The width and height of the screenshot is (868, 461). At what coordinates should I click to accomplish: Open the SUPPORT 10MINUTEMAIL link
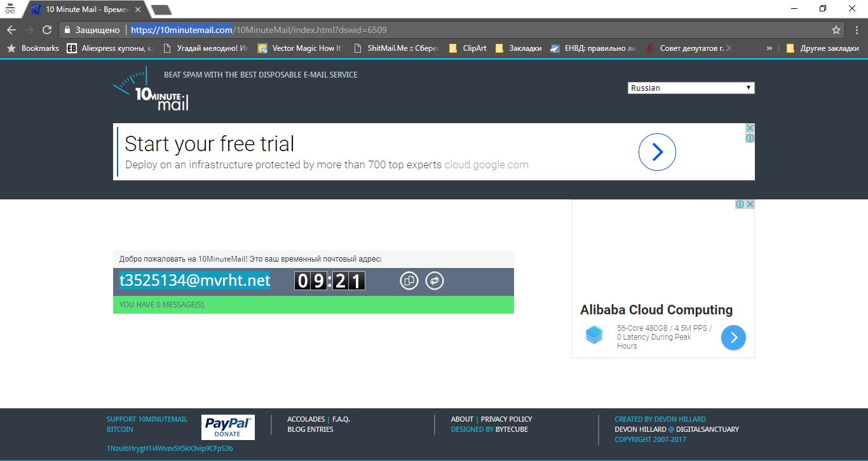(147, 419)
